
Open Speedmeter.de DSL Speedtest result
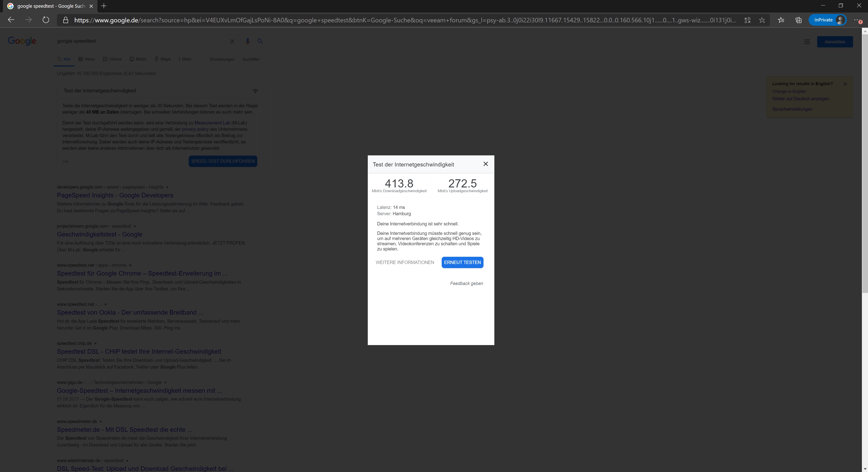click(x=125, y=430)
